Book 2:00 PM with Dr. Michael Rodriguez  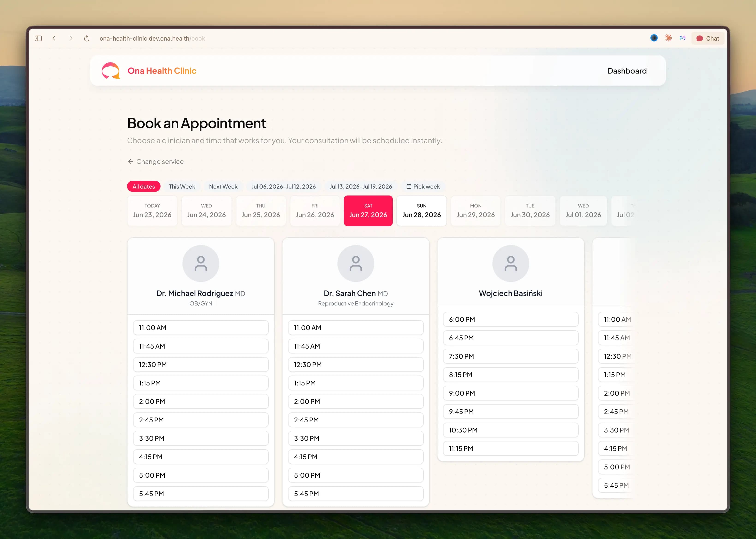point(201,401)
